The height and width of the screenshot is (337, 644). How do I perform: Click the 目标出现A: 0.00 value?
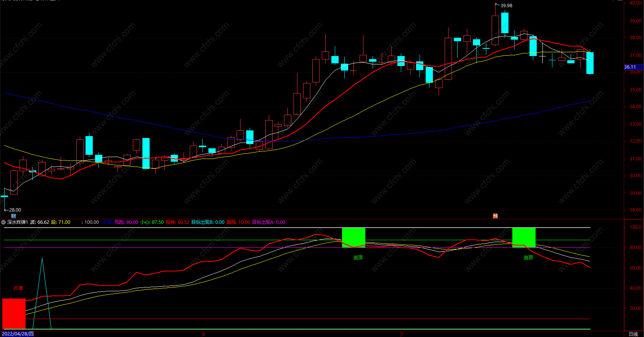point(269,222)
